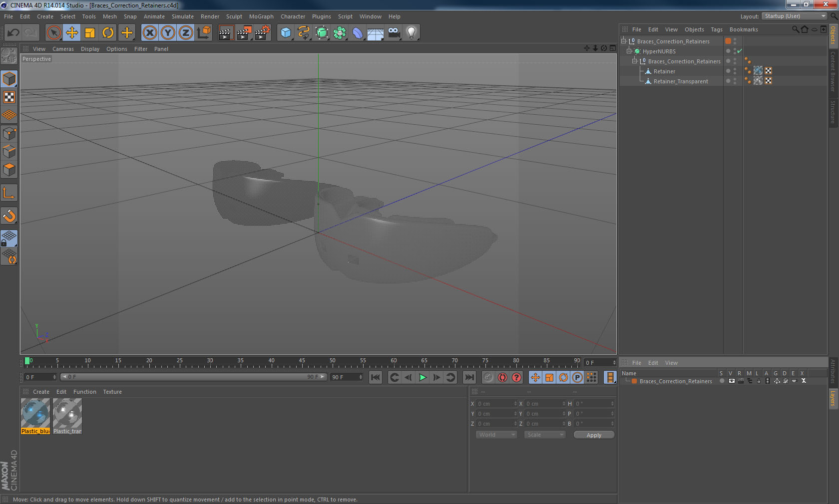Image resolution: width=839 pixels, height=504 pixels.
Task: Collapse the HyperNURBS tree node
Action: click(629, 51)
